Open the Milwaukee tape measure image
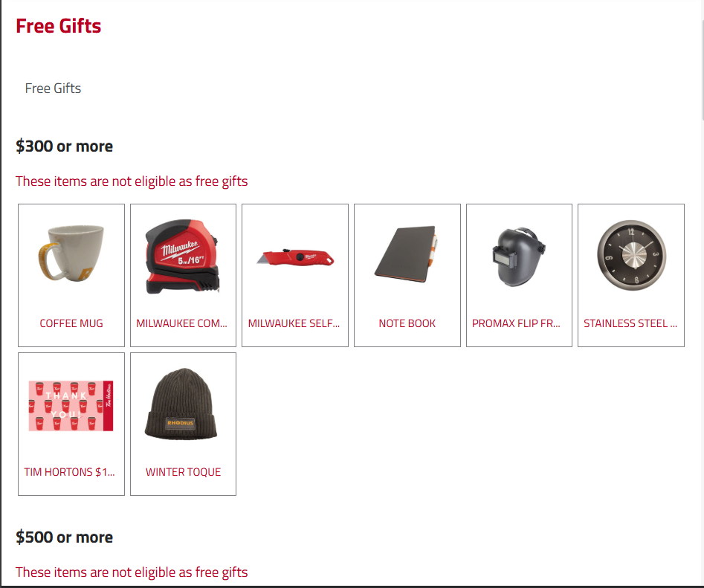The width and height of the screenshot is (704, 588). 183,256
